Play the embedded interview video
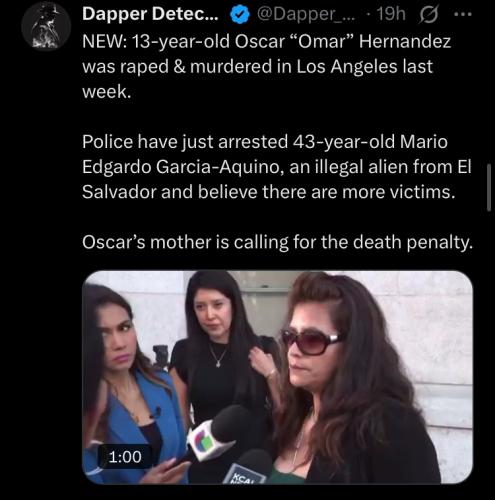The height and width of the screenshot is (500, 495). point(277,377)
